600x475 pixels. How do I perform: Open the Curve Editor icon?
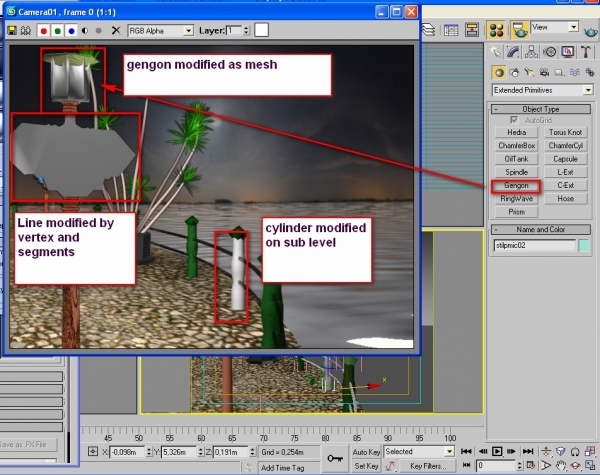tap(451, 30)
